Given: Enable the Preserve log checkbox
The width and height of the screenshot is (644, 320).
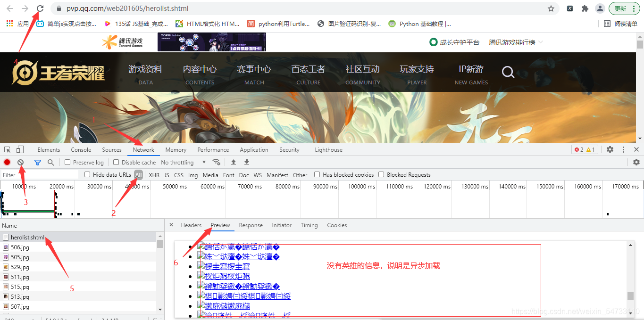Looking at the screenshot, I should click(67, 162).
